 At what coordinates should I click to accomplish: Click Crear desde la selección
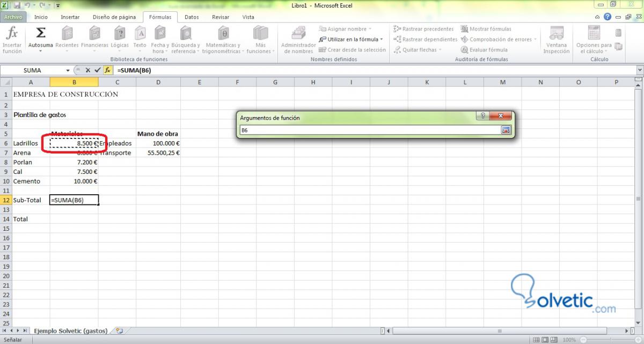[x=352, y=50]
